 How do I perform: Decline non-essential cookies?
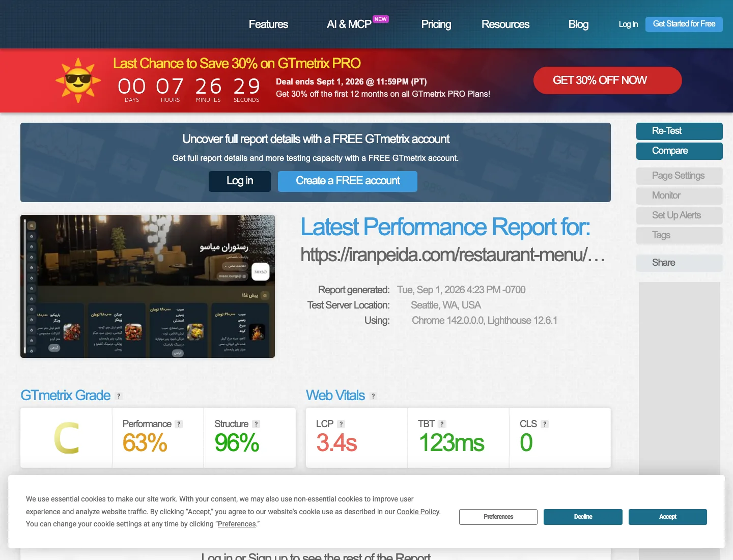point(583,517)
